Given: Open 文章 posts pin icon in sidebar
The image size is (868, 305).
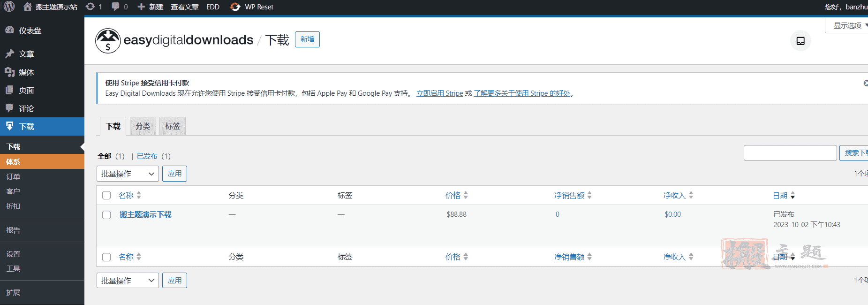Looking at the screenshot, I should pyautogui.click(x=9, y=53).
